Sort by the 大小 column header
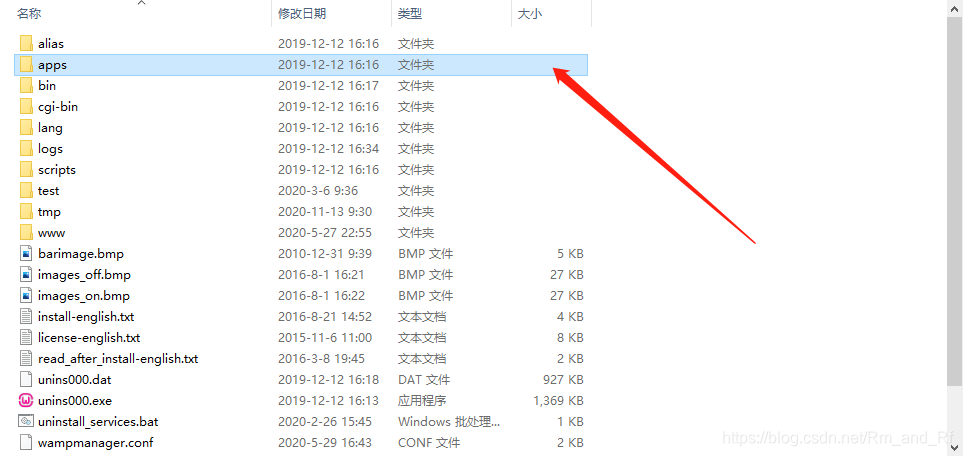The height and width of the screenshot is (456, 963). point(529,13)
